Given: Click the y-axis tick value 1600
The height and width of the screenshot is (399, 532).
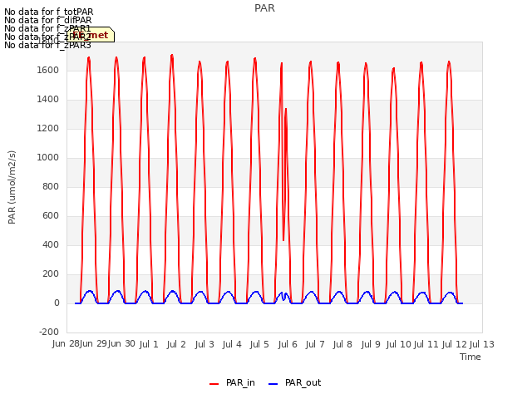Looking at the screenshot, I should point(48,70).
